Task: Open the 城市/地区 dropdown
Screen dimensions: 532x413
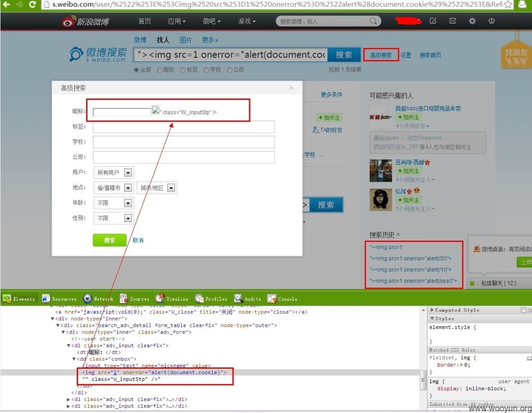Action: 157,188
